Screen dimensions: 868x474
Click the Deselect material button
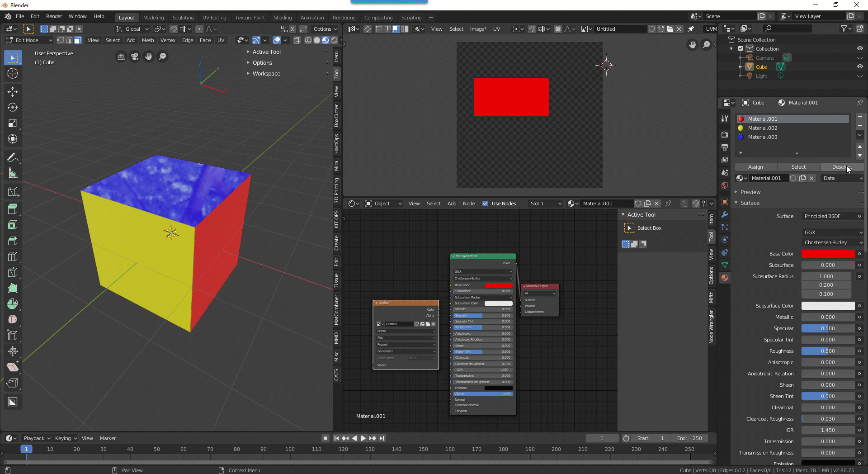tap(842, 167)
